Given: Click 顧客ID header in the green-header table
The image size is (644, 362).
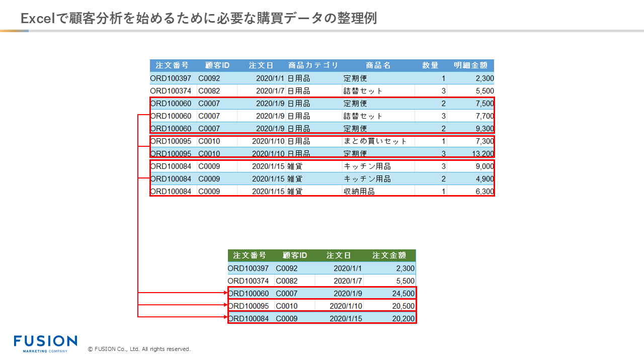Looking at the screenshot, I should click(x=295, y=255).
